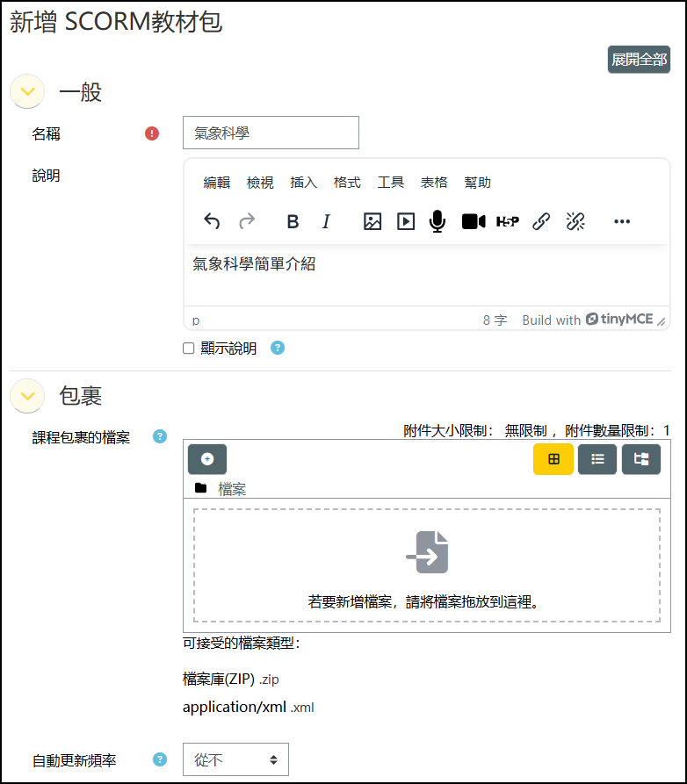Toggle bold formatting
687x784 pixels.
[x=293, y=221]
